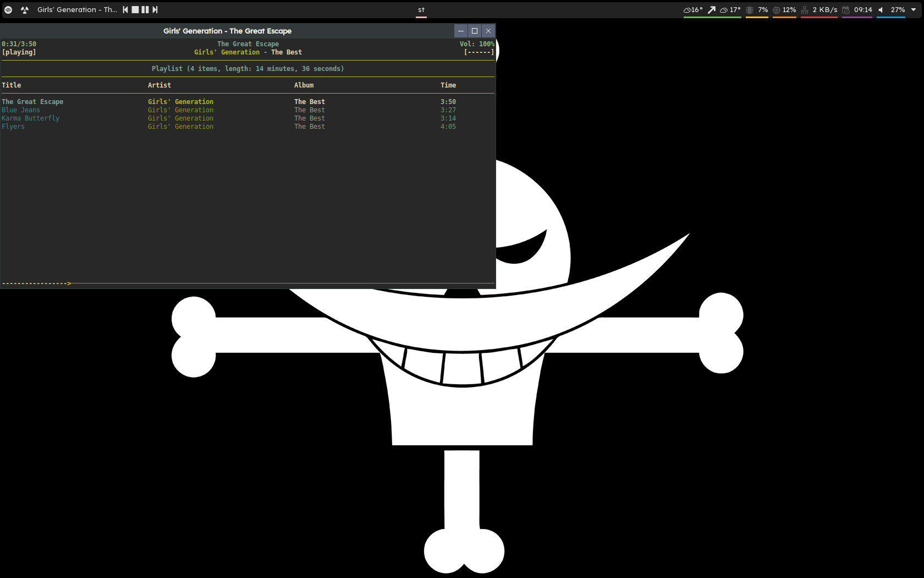Click the 2 KB/s network speed

coord(825,10)
